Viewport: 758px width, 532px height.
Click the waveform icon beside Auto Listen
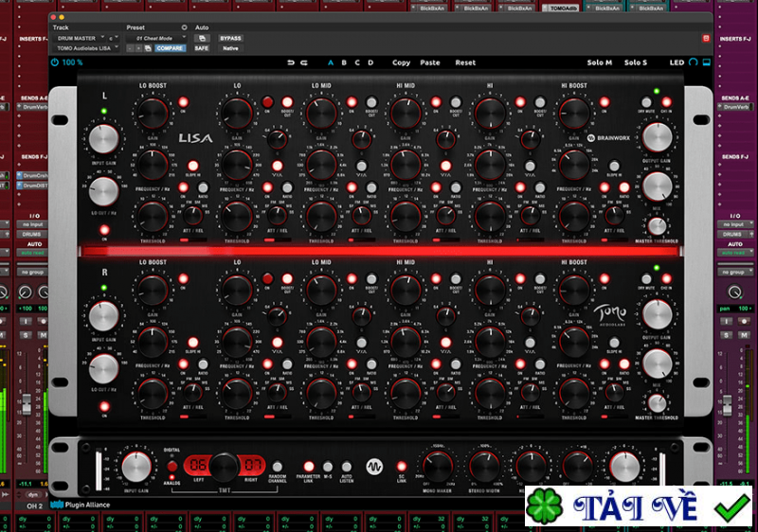point(373,467)
